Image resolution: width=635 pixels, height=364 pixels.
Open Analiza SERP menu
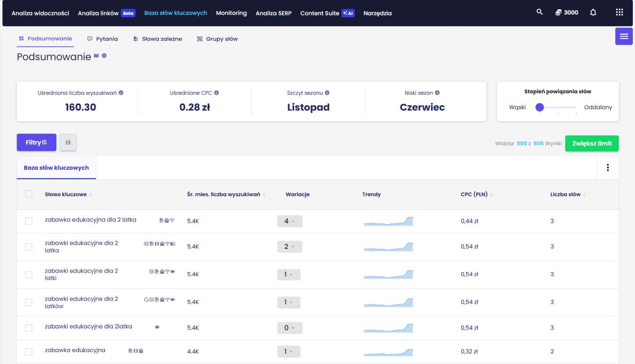[x=274, y=13]
